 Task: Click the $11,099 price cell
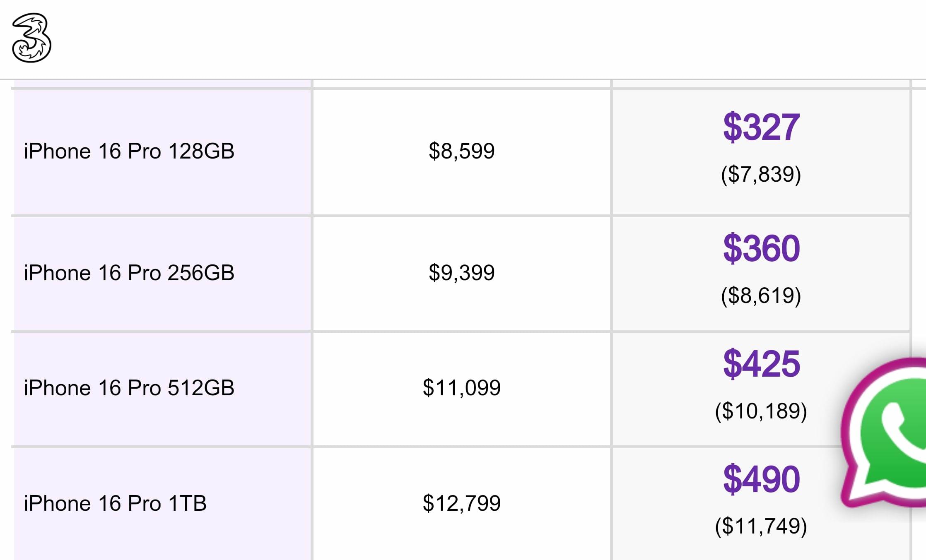click(x=461, y=388)
